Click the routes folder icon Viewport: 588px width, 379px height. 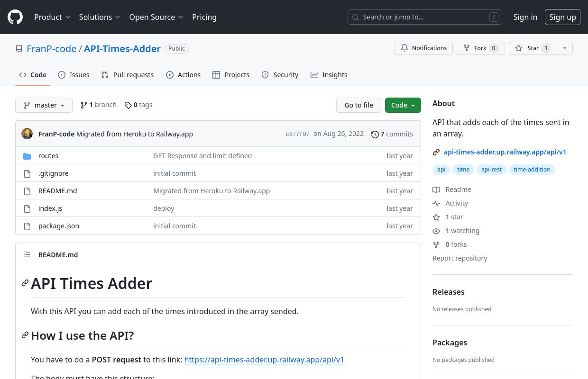(x=27, y=156)
